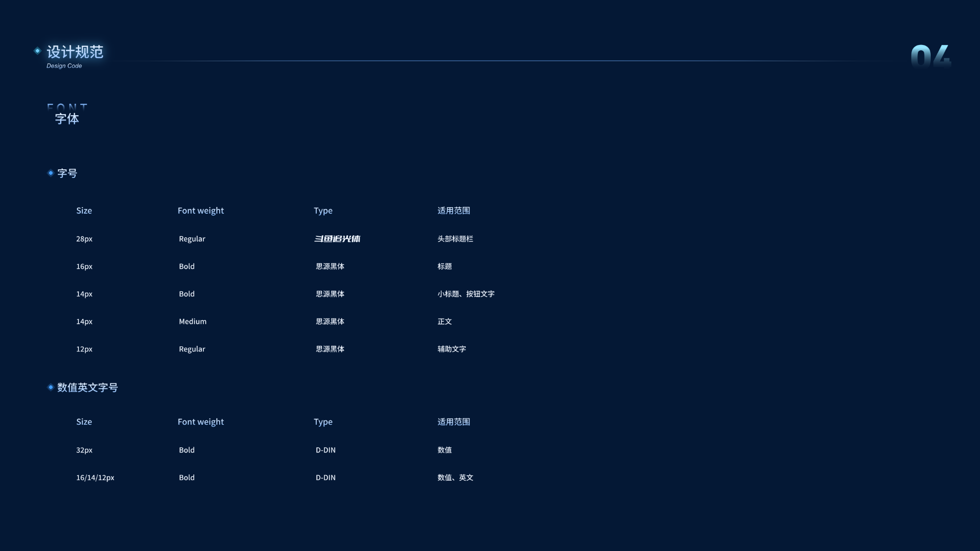This screenshot has width=980, height=551.
Task: Click the 小标题、按钮文字 usage label
Action: click(x=466, y=294)
